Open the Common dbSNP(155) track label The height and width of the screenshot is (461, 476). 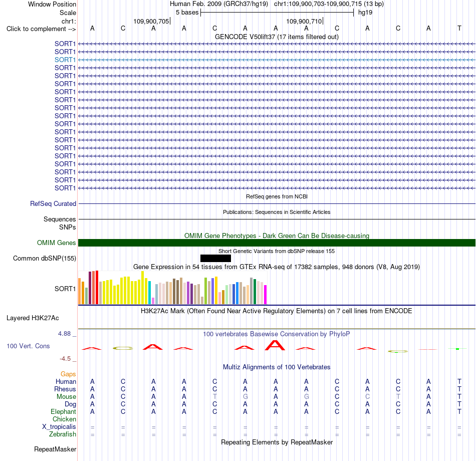pyautogui.click(x=45, y=258)
